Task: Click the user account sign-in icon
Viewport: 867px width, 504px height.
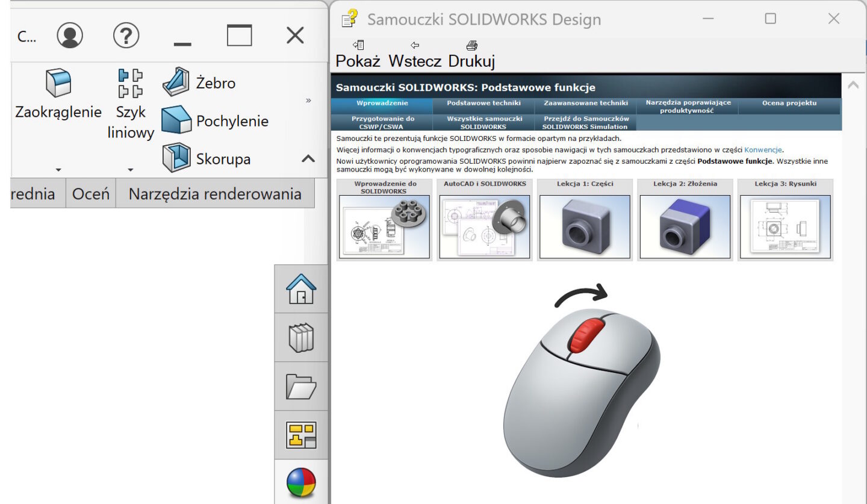Action: [70, 36]
